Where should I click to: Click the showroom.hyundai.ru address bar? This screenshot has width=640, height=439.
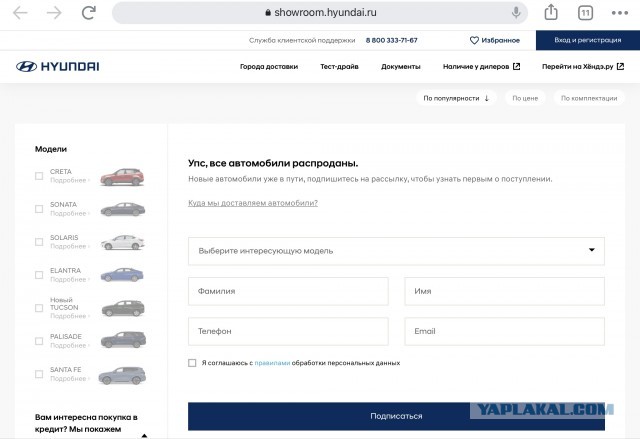(320, 13)
